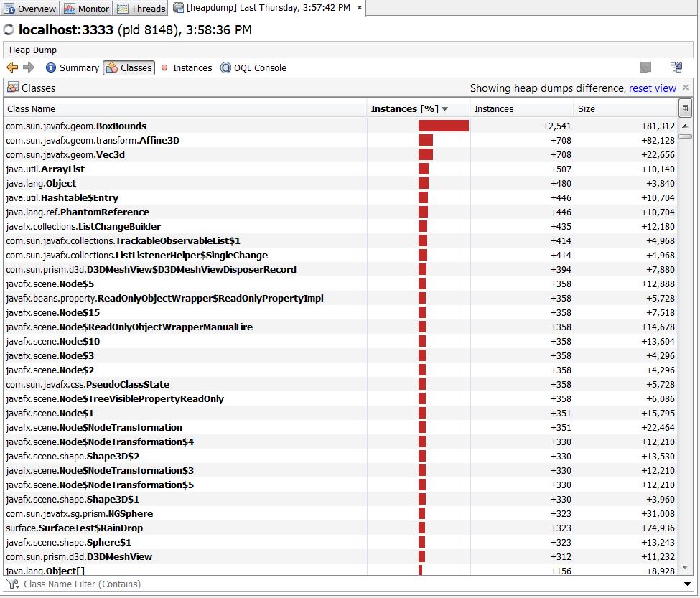
Task: Switch to the Overview tab
Action: pyautogui.click(x=30, y=9)
